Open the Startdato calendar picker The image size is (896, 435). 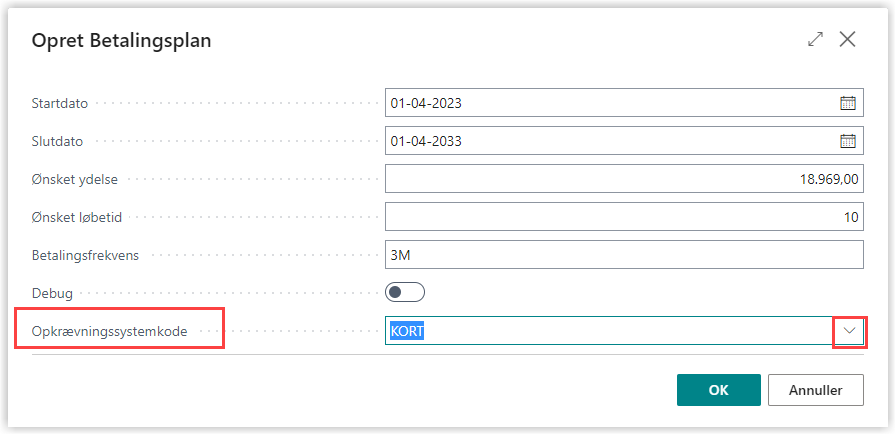point(847,103)
